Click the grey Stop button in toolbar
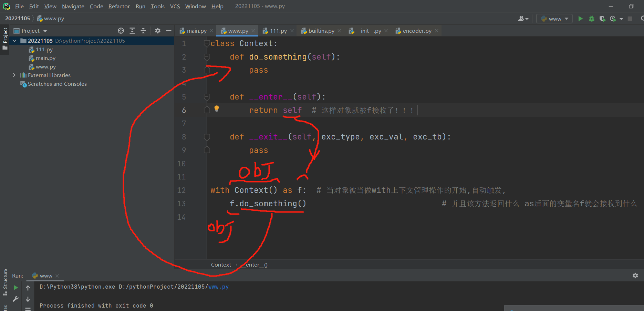This screenshot has height=311, width=644. point(630,19)
